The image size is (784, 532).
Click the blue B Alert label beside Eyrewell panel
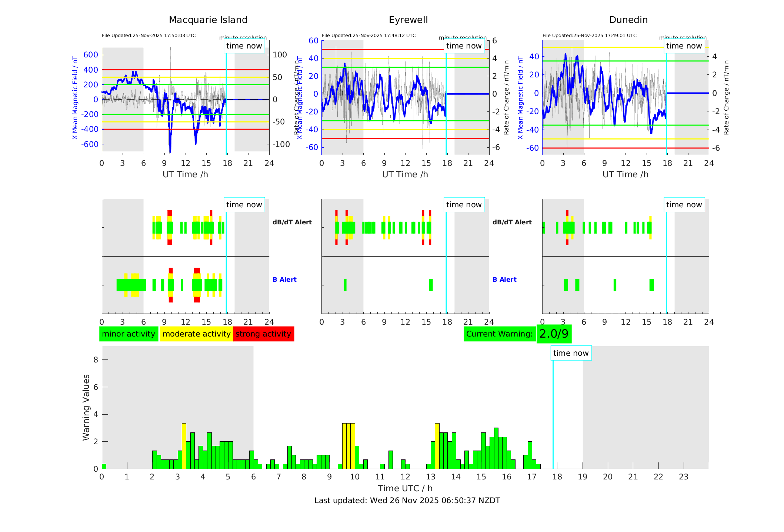504,280
